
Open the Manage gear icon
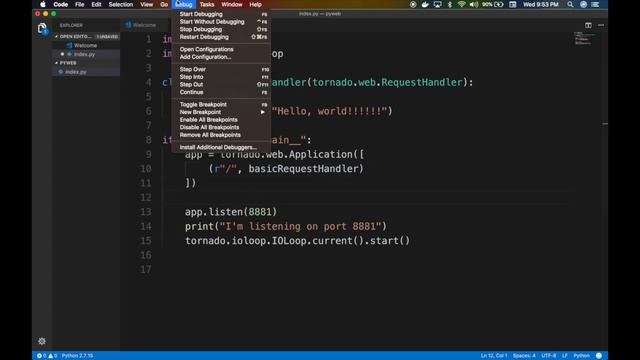click(x=42, y=341)
